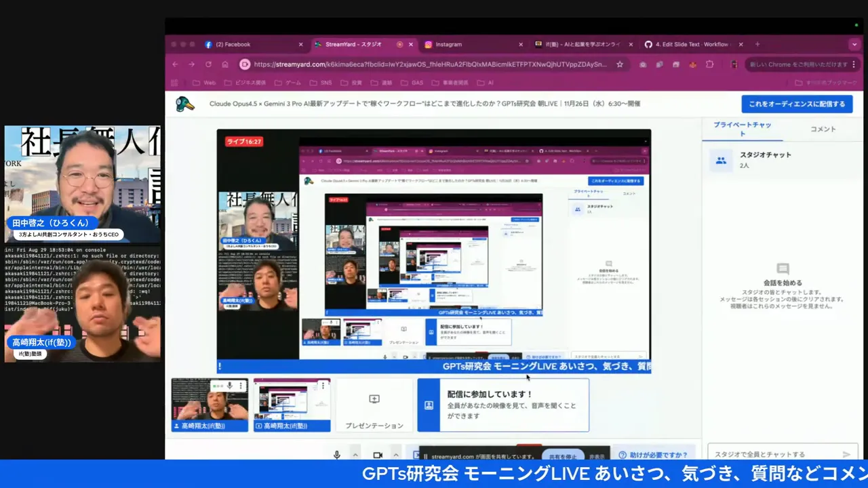868x488 pixels.
Task: Click the StreamYard duck logo beside the broadcast title
Action: point(184,103)
